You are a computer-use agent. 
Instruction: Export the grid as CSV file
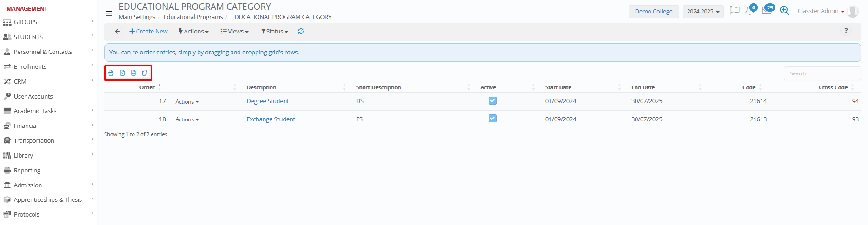pos(133,73)
